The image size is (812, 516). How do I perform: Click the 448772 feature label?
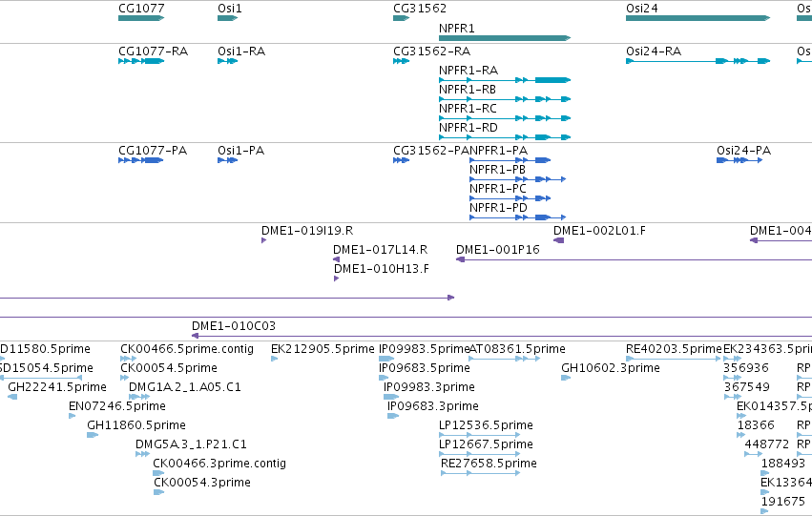point(766,444)
